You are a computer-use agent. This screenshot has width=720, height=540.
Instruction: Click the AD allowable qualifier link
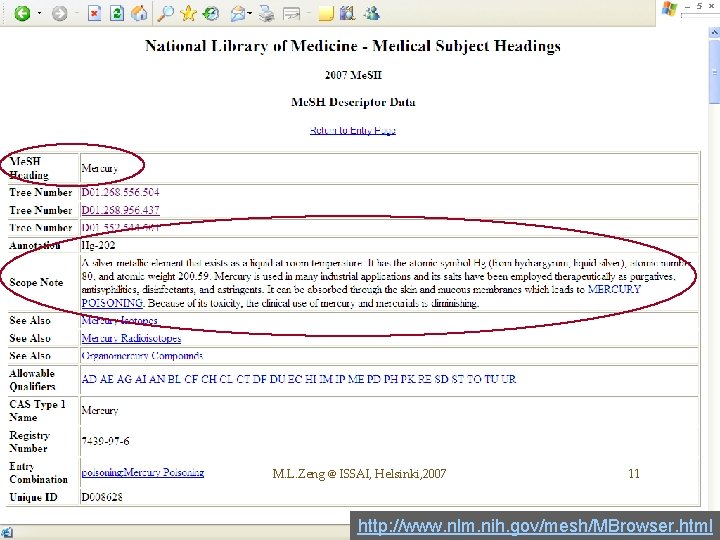click(x=89, y=379)
